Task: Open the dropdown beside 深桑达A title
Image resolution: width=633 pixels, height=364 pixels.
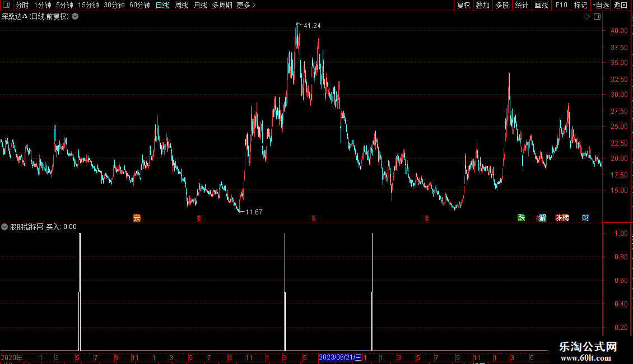Action: [x=75, y=17]
